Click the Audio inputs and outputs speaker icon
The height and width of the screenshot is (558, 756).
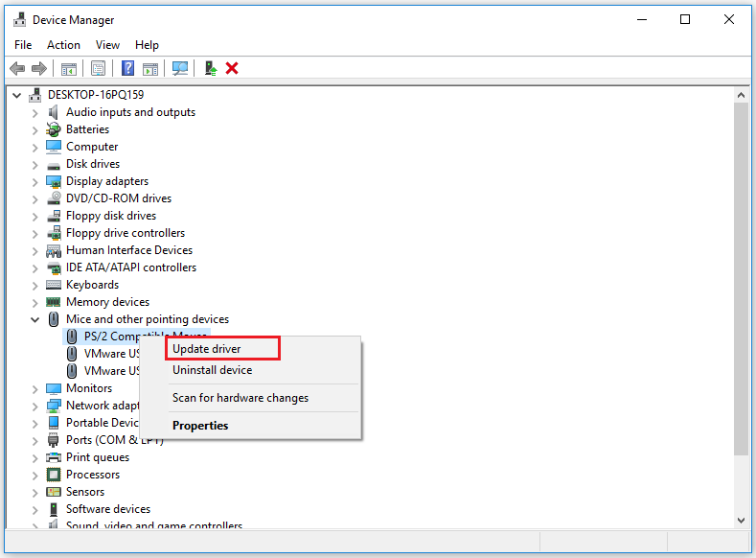(x=54, y=112)
